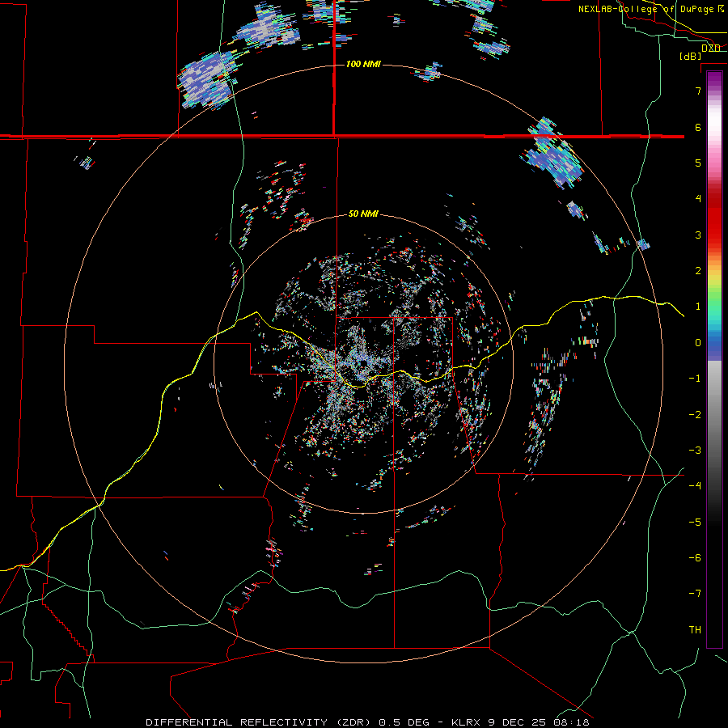Click the 2 dB scale value
Screen dimensions: 728x728
(698, 271)
